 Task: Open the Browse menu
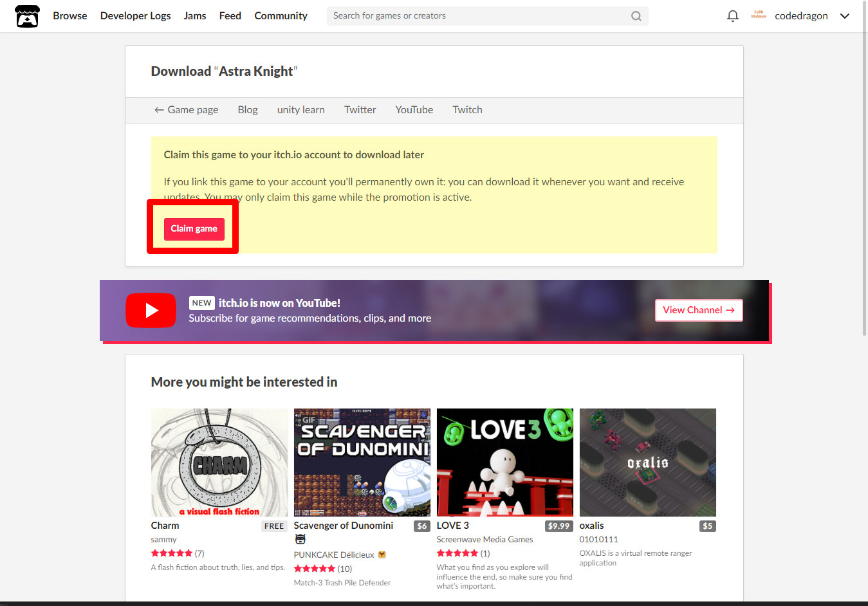[70, 16]
